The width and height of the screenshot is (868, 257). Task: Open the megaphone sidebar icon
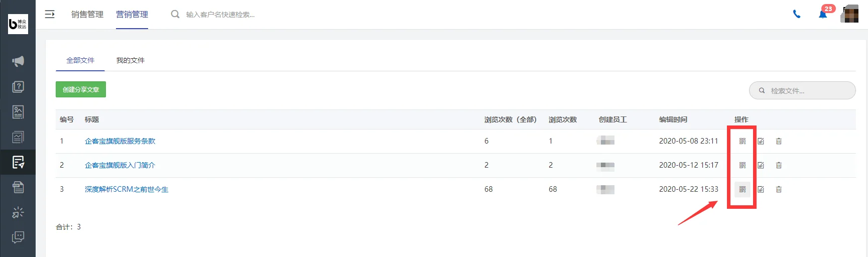pos(18,61)
